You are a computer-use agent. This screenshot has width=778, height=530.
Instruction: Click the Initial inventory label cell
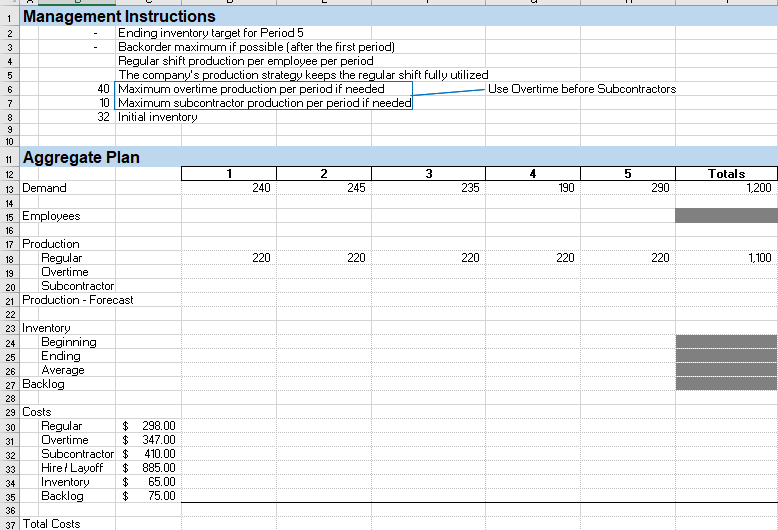(x=157, y=117)
